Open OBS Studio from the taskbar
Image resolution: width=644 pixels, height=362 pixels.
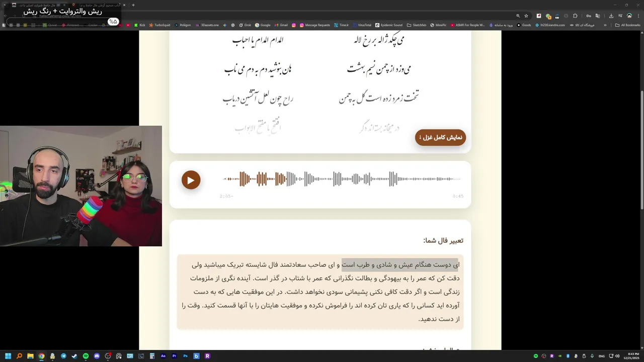pyautogui.click(x=108, y=356)
